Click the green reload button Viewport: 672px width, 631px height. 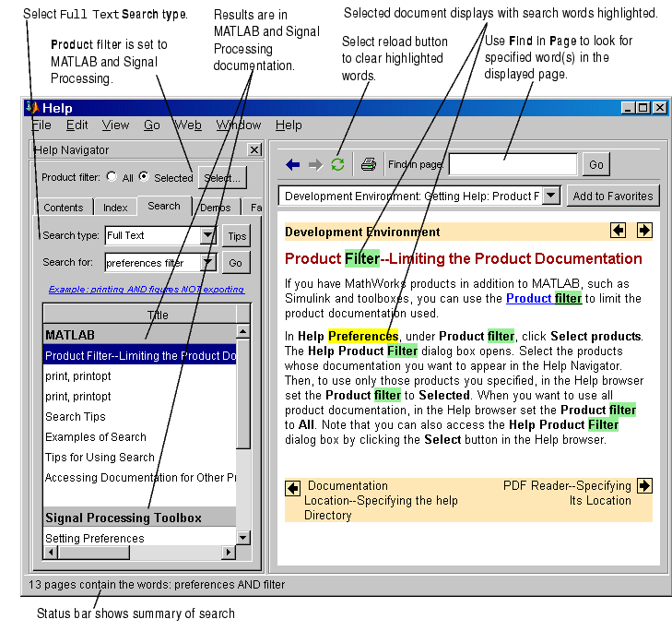337,164
